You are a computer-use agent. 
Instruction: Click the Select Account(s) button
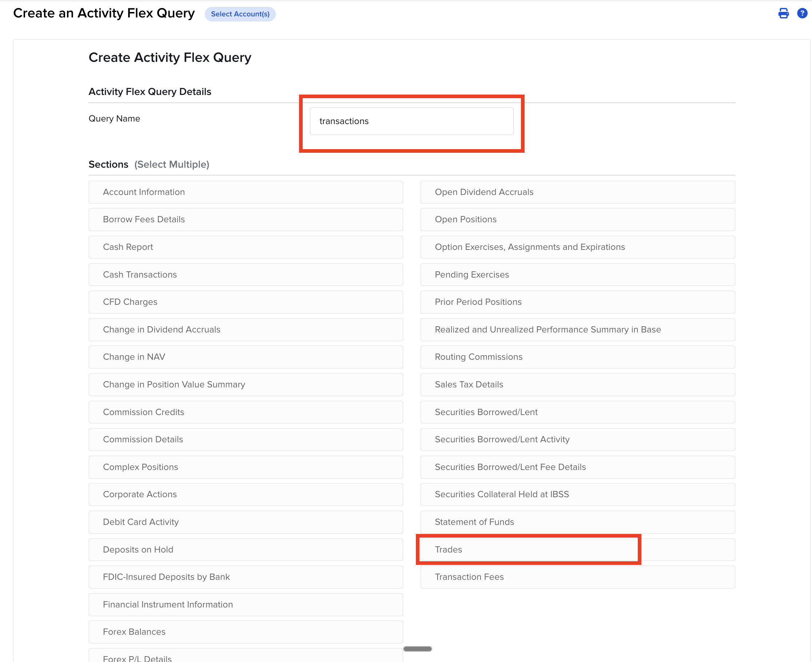240,14
